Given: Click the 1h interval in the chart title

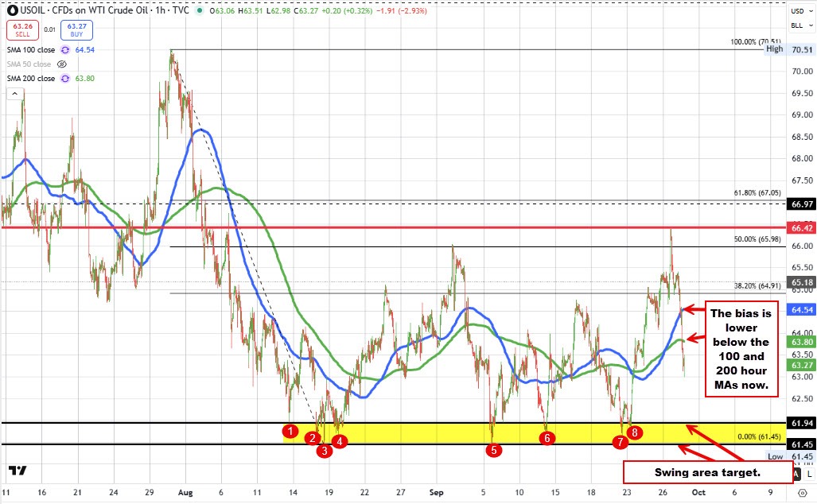Looking at the screenshot, I should tap(161, 10).
